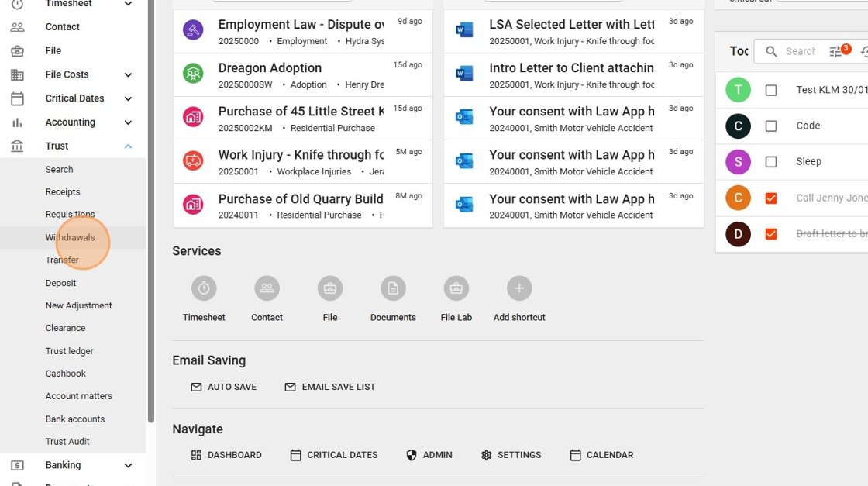Open the Documents shortcut icon
This screenshot has width=868, height=486.
coord(393,288)
